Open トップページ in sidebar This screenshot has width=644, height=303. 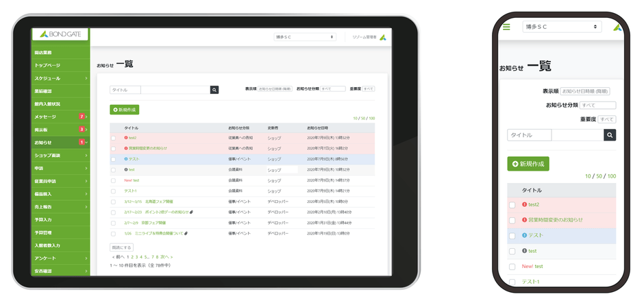pyautogui.click(x=60, y=65)
